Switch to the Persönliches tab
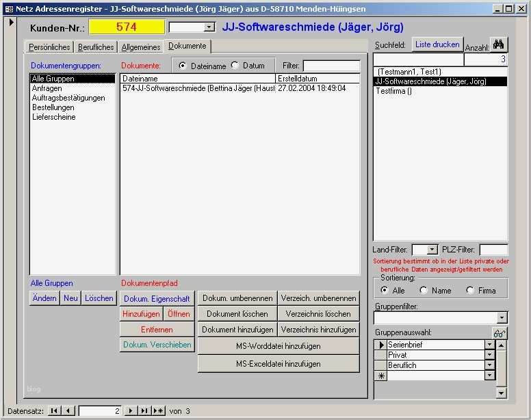This screenshot has width=531, height=420. click(49, 47)
